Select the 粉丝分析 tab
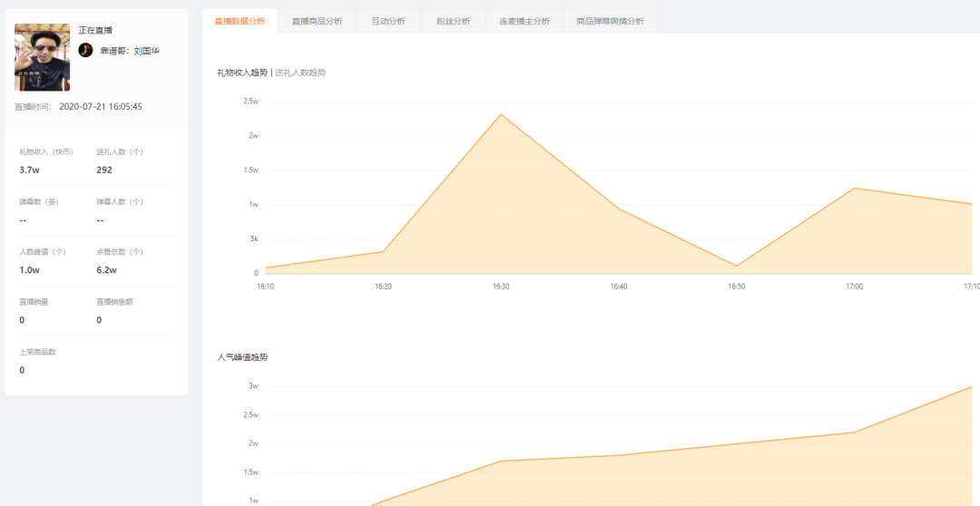The height and width of the screenshot is (506, 980). 454,21
